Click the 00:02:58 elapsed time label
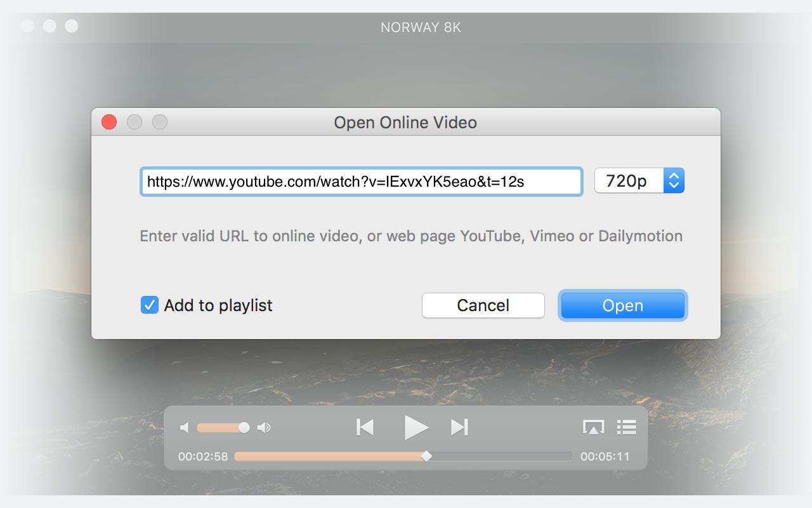Viewport: 812px width, 508px height. tap(203, 457)
